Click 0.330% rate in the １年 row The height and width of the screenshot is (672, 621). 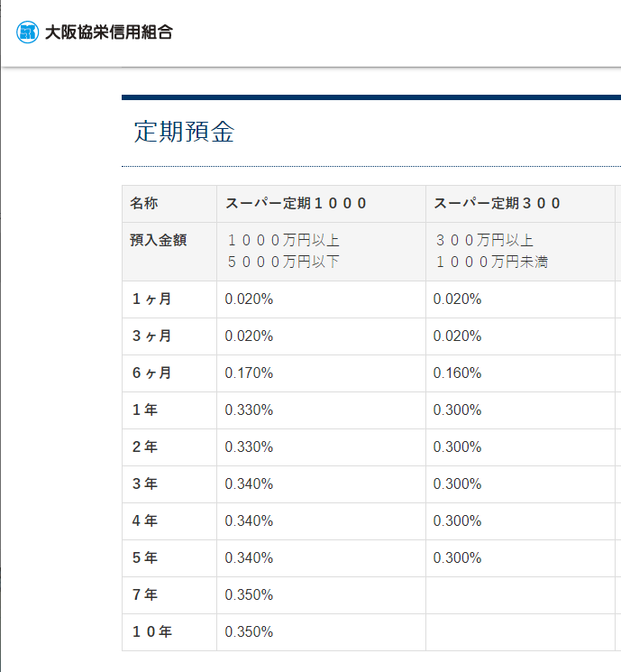[x=249, y=410]
